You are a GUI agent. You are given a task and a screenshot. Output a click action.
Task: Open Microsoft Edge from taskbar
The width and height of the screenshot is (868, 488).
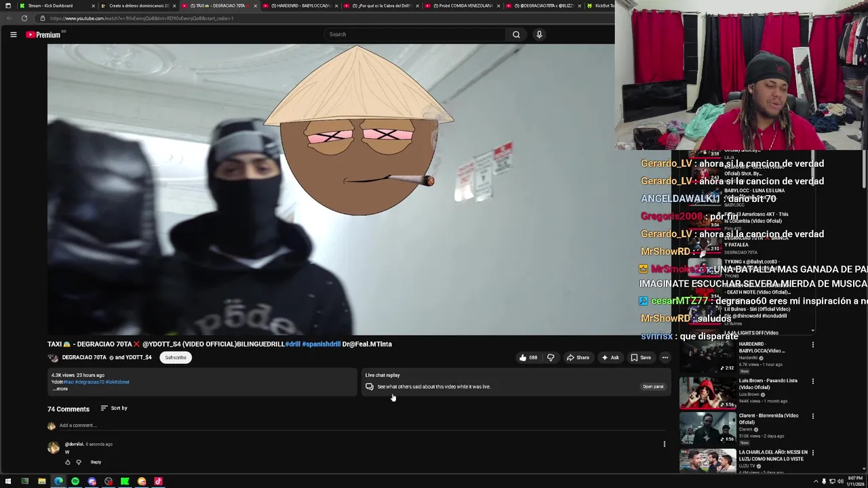(58, 482)
